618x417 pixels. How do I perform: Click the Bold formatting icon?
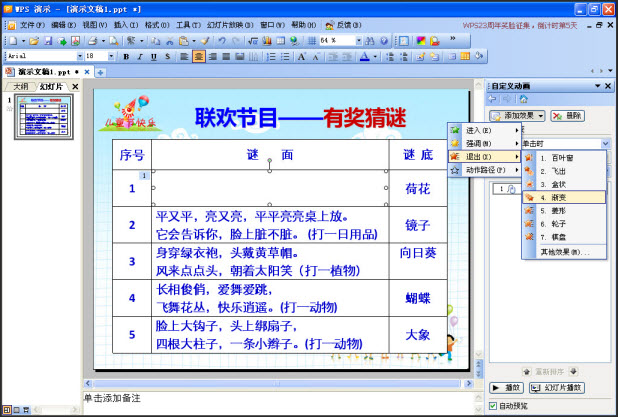126,56
